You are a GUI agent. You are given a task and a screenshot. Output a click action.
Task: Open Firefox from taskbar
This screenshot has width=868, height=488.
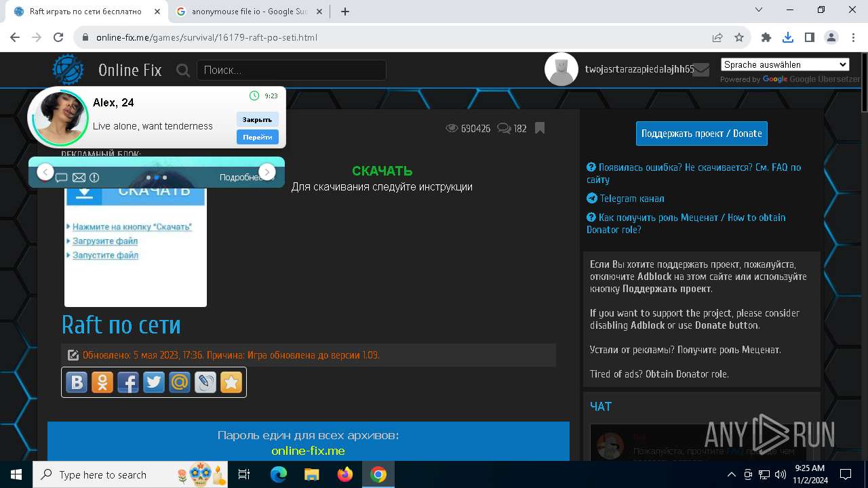(x=344, y=474)
